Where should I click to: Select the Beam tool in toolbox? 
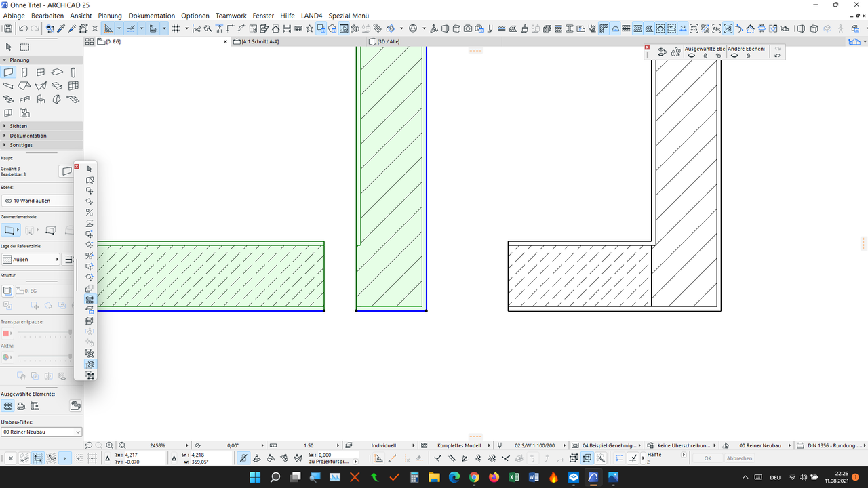[8, 85]
